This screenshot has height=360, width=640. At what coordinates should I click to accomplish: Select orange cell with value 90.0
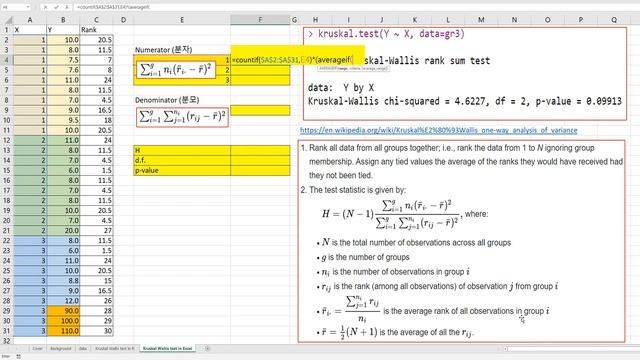click(63, 311)
